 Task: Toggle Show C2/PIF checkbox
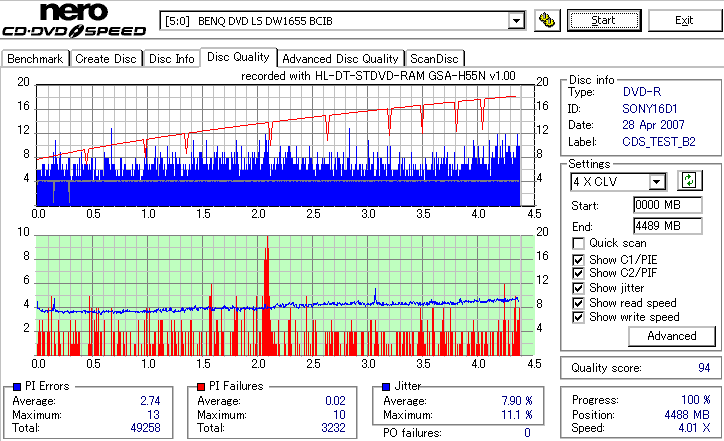click(x=578, y=273)
